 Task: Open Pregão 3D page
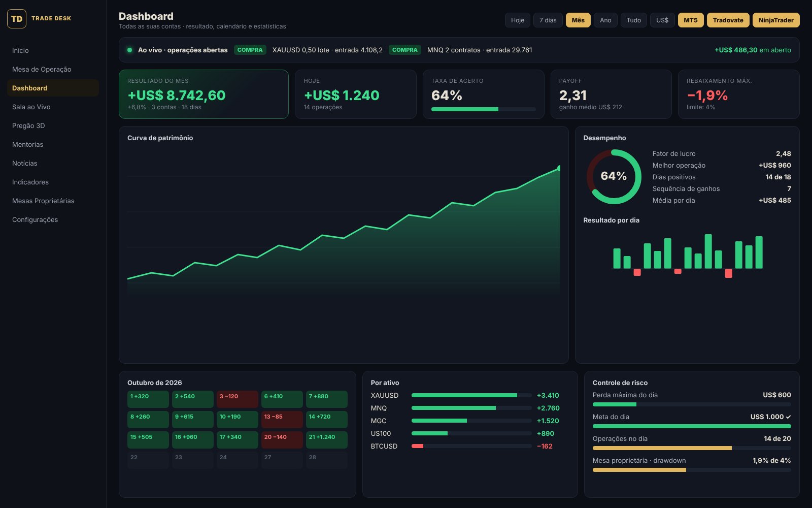pyautogui.click(x=53, y=125)
